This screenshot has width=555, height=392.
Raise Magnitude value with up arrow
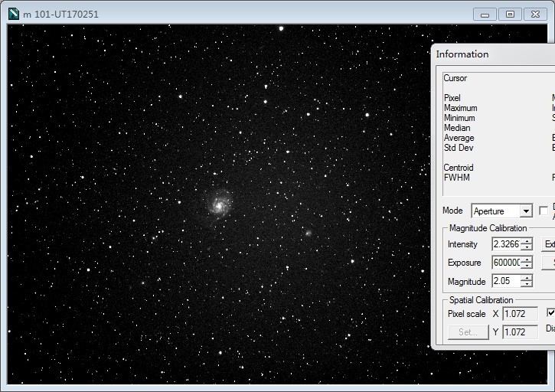click(x=526, y=278)
